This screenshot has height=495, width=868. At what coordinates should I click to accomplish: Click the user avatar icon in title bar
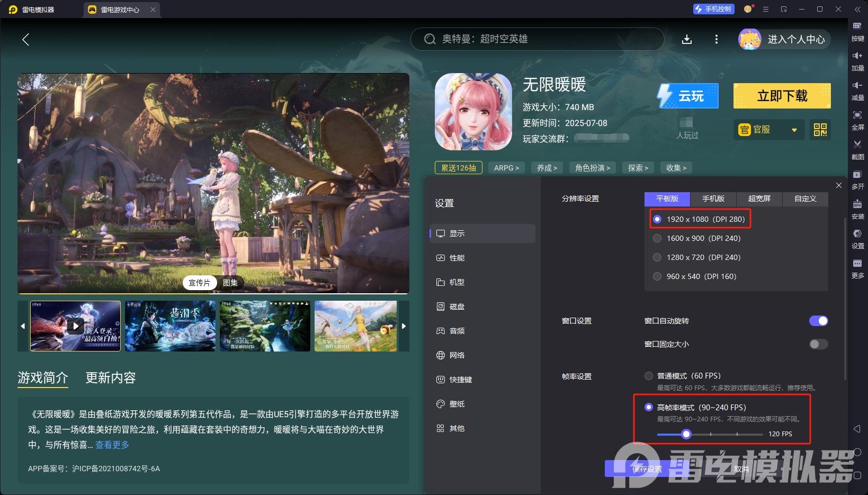[x=748, y=9]
